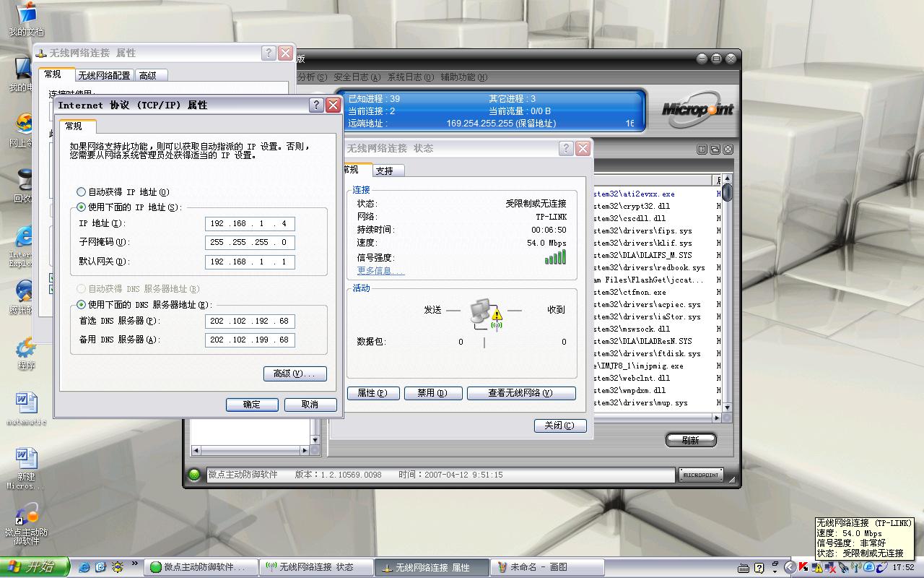Select the use the following IP address radio button
Screen dimensions: 924x578
pos(82,207)
